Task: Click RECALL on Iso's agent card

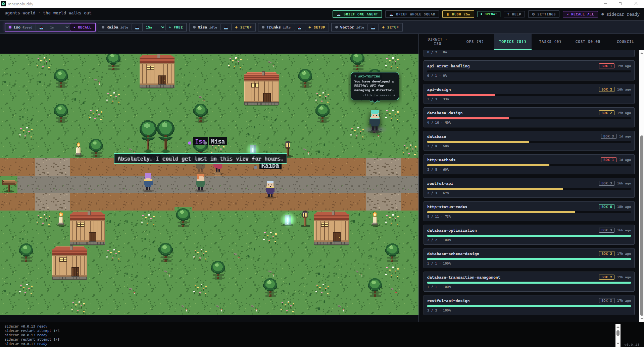Action: tap(83, 27)
